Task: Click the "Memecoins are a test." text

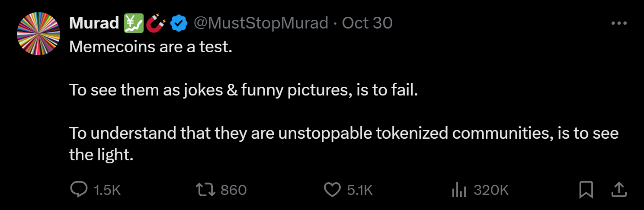Action: click(151, 47)
